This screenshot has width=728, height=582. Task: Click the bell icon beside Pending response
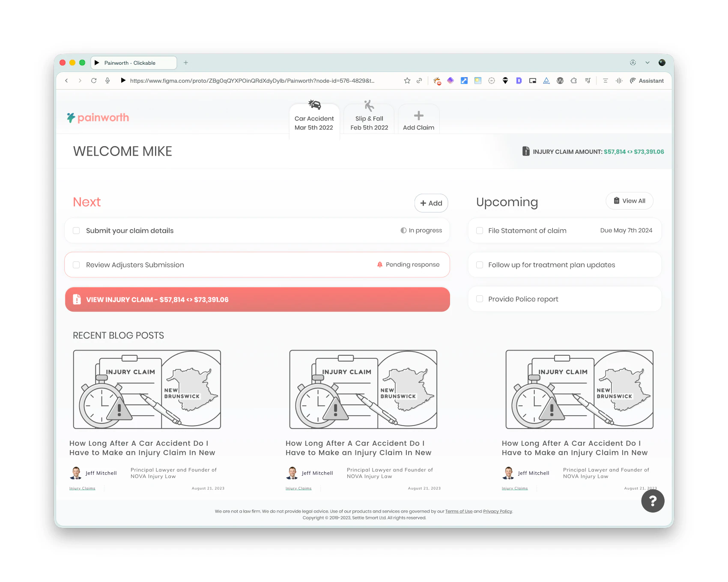380,264
